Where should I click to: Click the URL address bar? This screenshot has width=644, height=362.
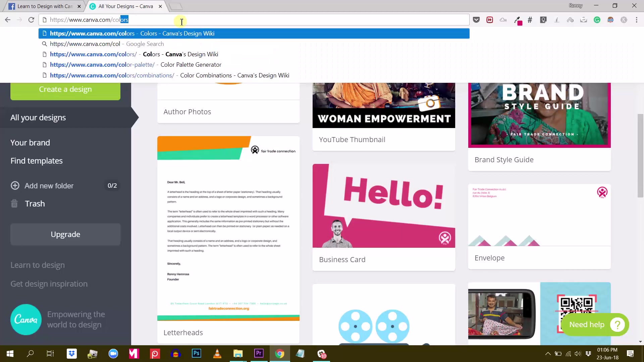point(254,20)
